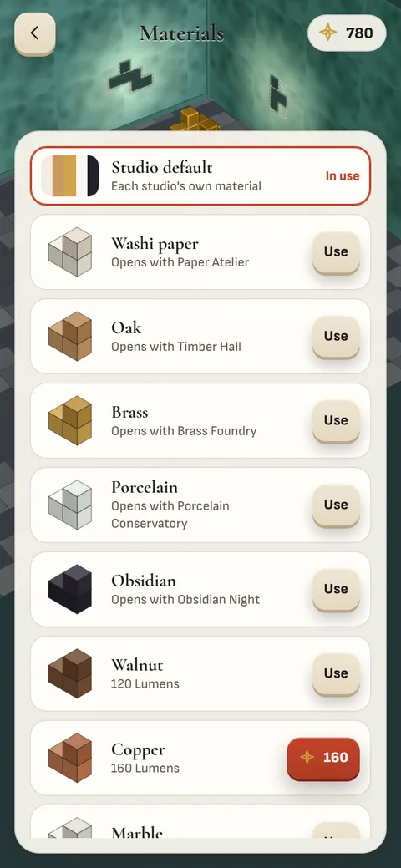Tap the Copper cube icon

(70, 757)
